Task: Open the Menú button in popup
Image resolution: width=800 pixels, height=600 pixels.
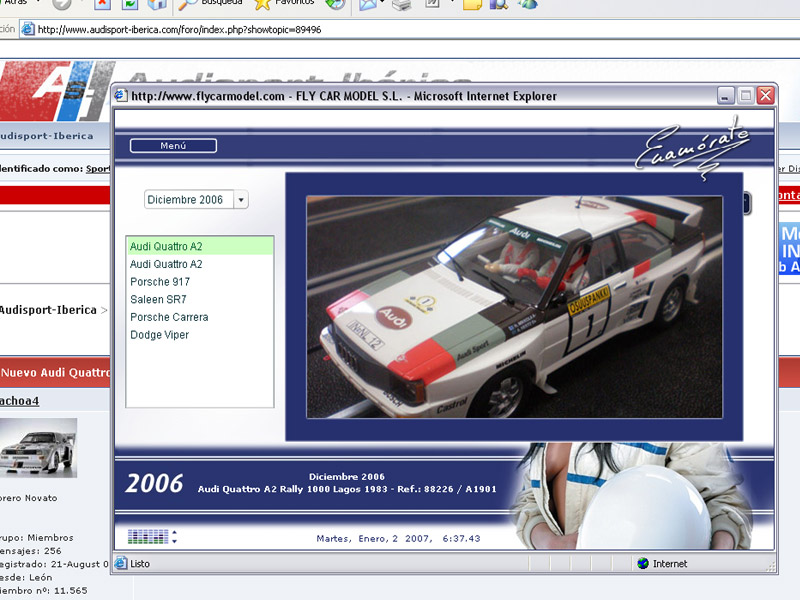Action: [x=173, y=146]
